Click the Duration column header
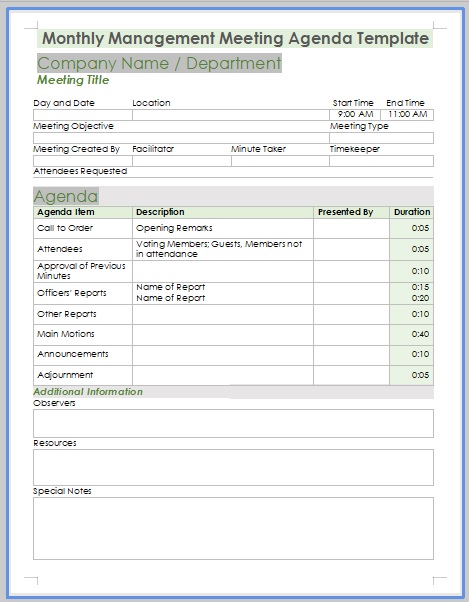This screenshot has width=469, height=602. pyautogui.click(x=412, y=212)
